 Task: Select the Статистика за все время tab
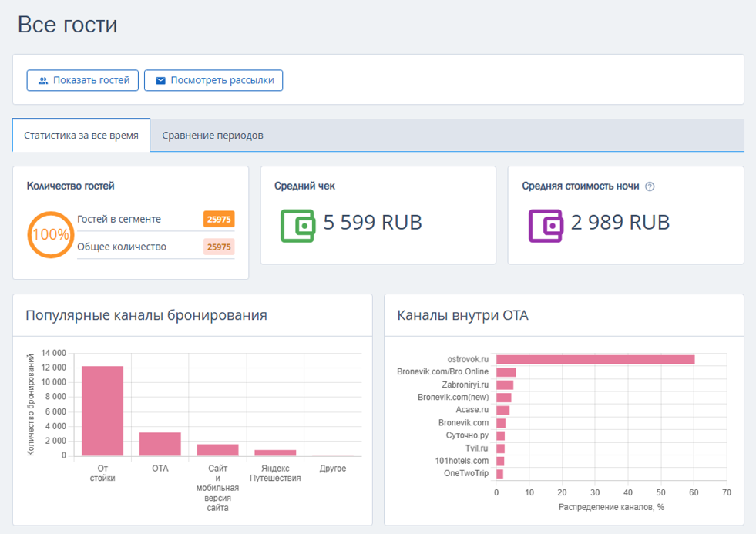pos(81,136)
